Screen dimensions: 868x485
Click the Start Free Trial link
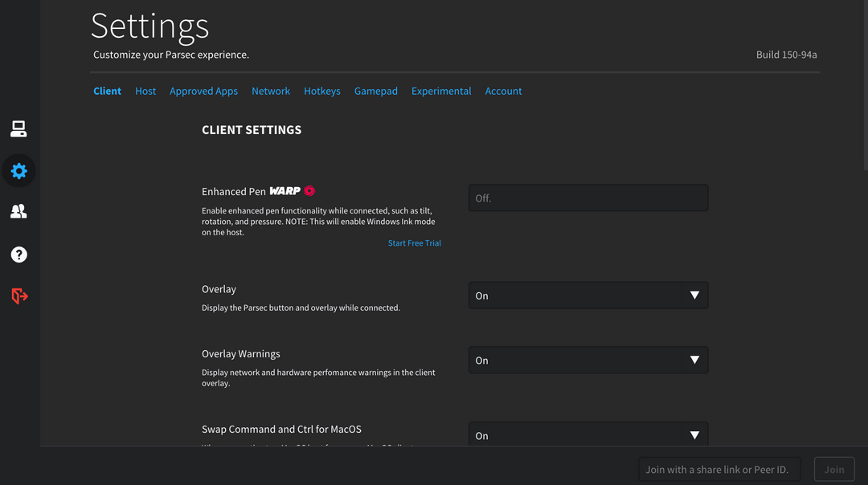click(x=415, y=243)
